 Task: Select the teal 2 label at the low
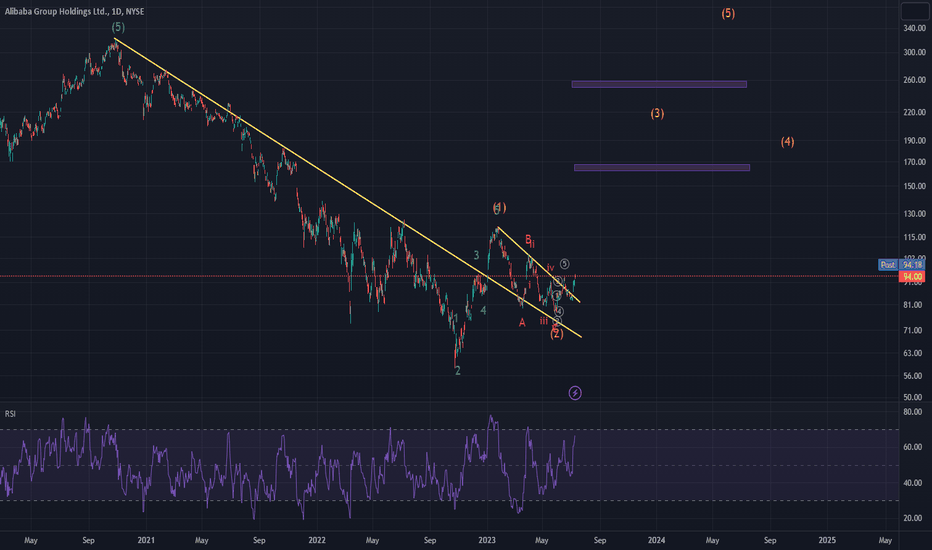pyautogui.click(x=458, y=370)
